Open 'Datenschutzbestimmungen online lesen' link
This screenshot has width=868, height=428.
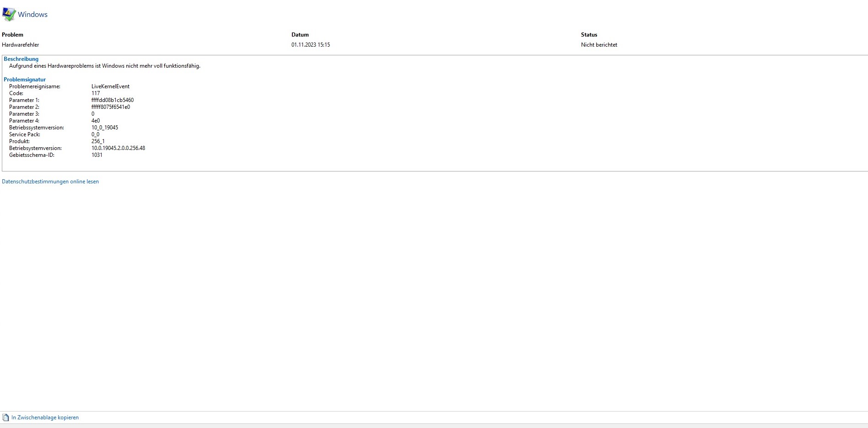click(50, 182)
